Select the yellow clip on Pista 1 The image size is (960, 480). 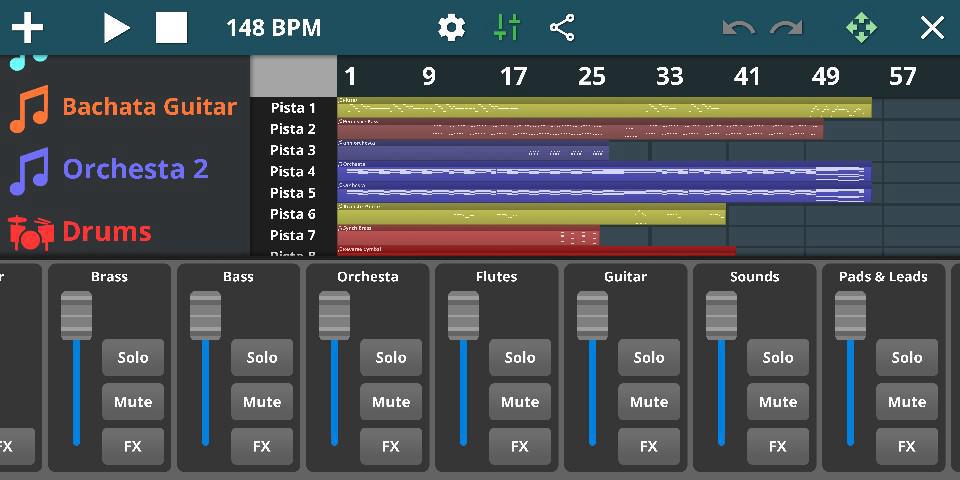(x=604, y=107)
